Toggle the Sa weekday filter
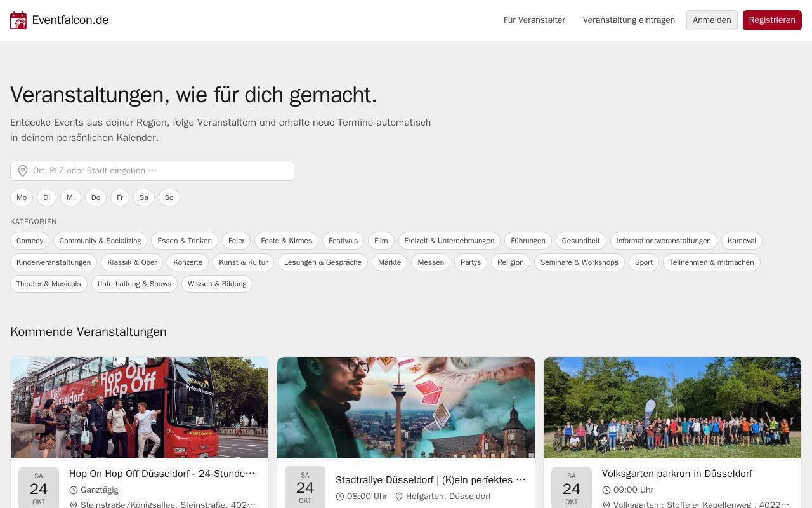 (144, 197)
